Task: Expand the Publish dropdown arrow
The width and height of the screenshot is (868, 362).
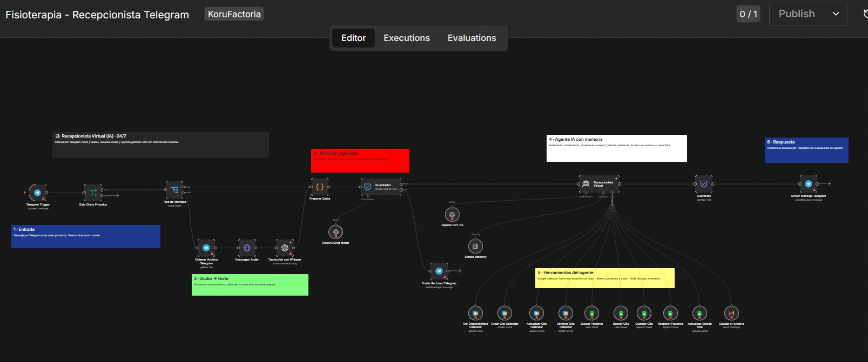Action: [836, 14]
